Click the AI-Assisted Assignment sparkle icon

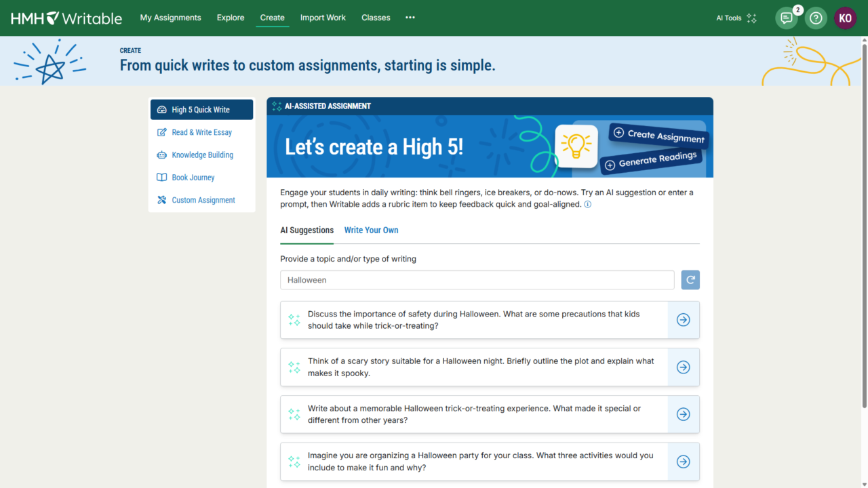(x=277, y=106)
